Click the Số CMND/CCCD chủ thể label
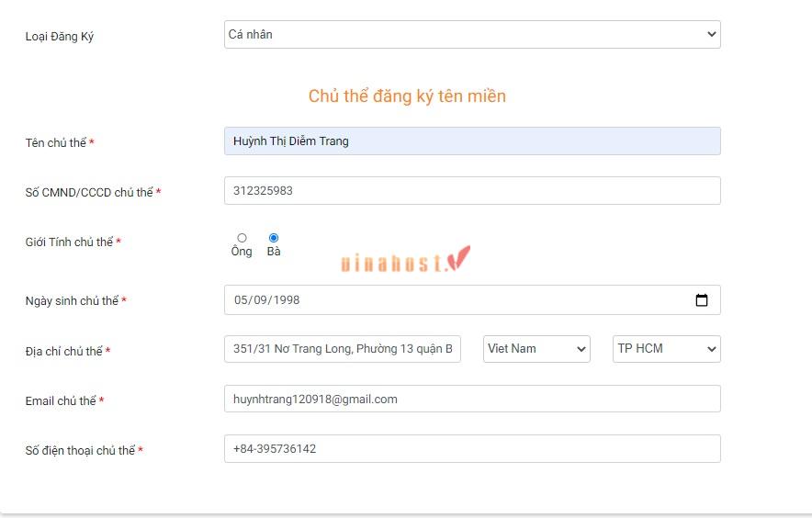Screen dimensions: 812x518 click(93, 192)
